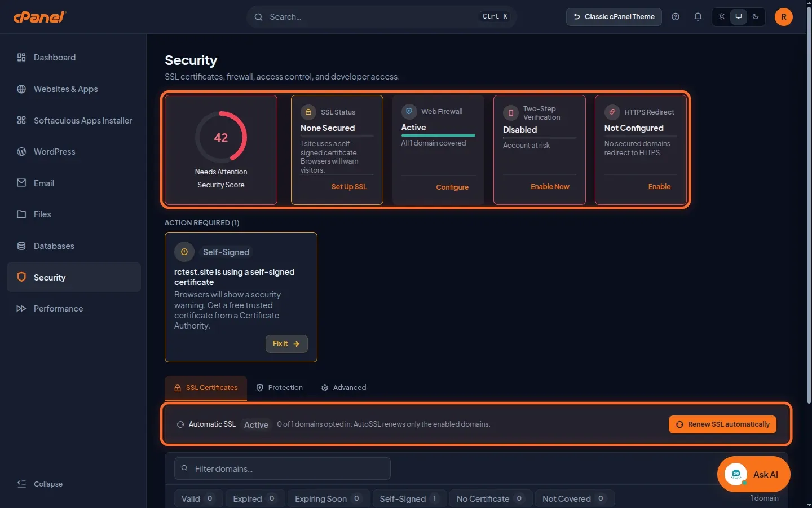Toggle the No Certificate filter chip
The width and height of the screenshot is (812, 508).
point(491,498)
